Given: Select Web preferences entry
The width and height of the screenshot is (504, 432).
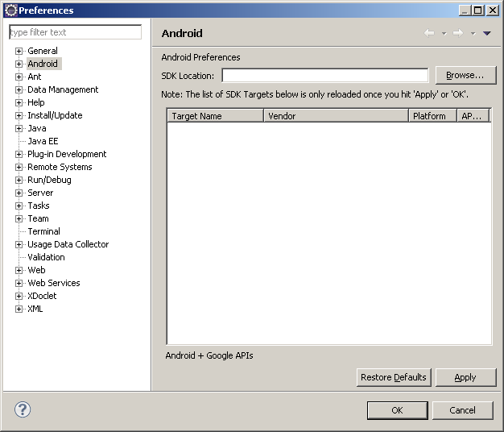Looking at the screenshot, I should point(37,270).
